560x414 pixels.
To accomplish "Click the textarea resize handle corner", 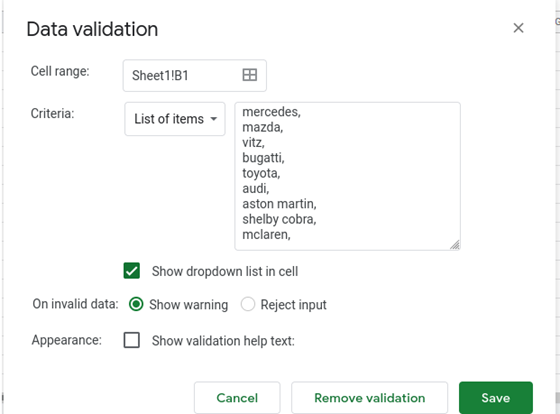I will click(455, 245).
